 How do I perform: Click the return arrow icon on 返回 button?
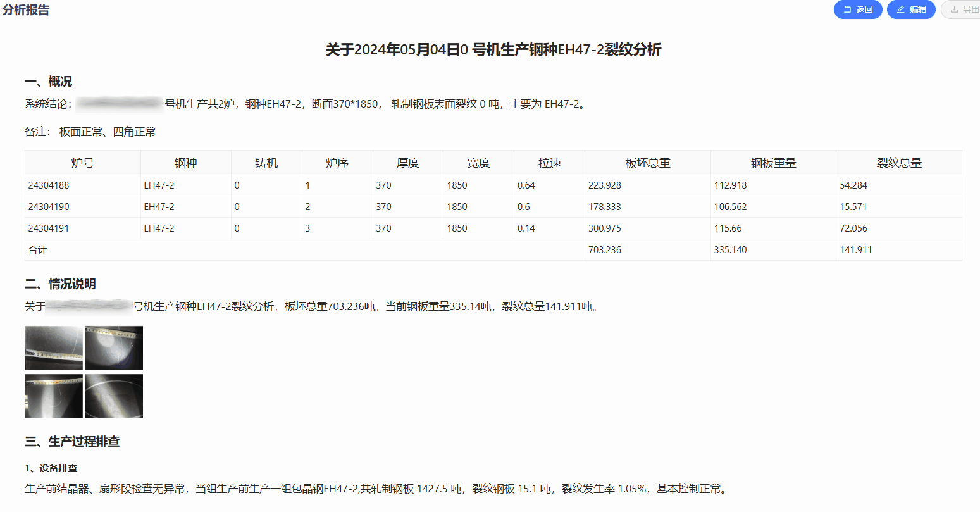click(x=848, y=9)
